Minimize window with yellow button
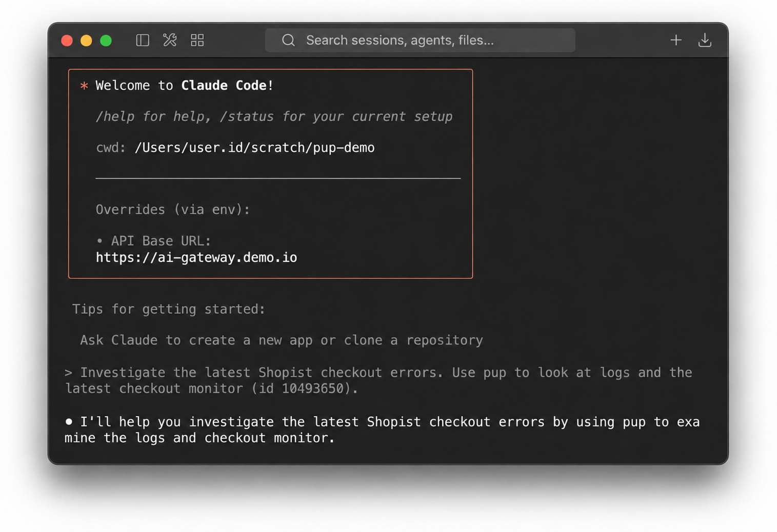Screen dimensions: 777x532 point(86,40)
